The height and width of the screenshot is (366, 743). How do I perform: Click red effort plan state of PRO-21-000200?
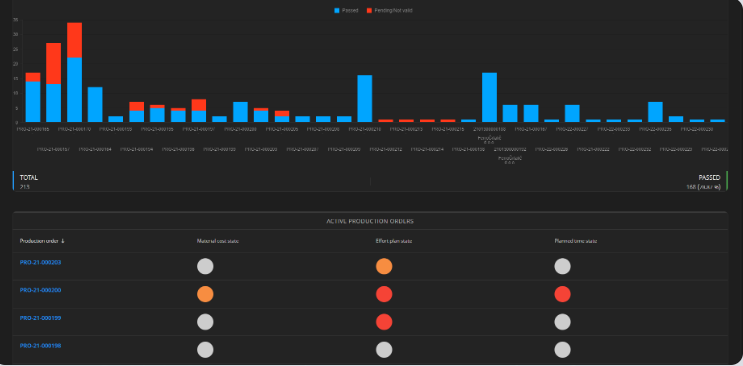[x=384, y=294]
